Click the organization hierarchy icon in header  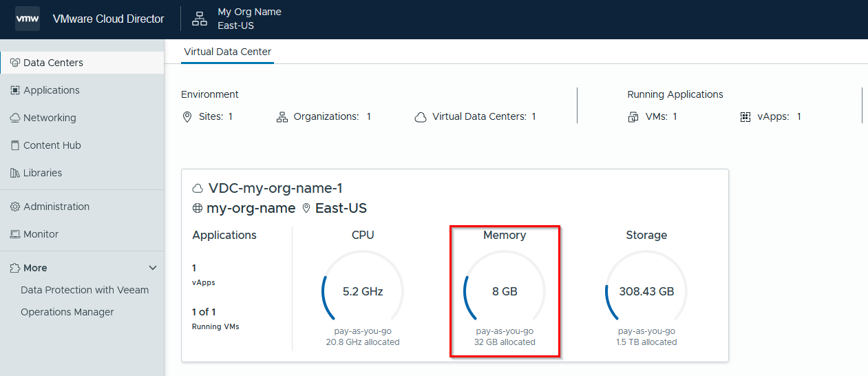click(200, 19)
